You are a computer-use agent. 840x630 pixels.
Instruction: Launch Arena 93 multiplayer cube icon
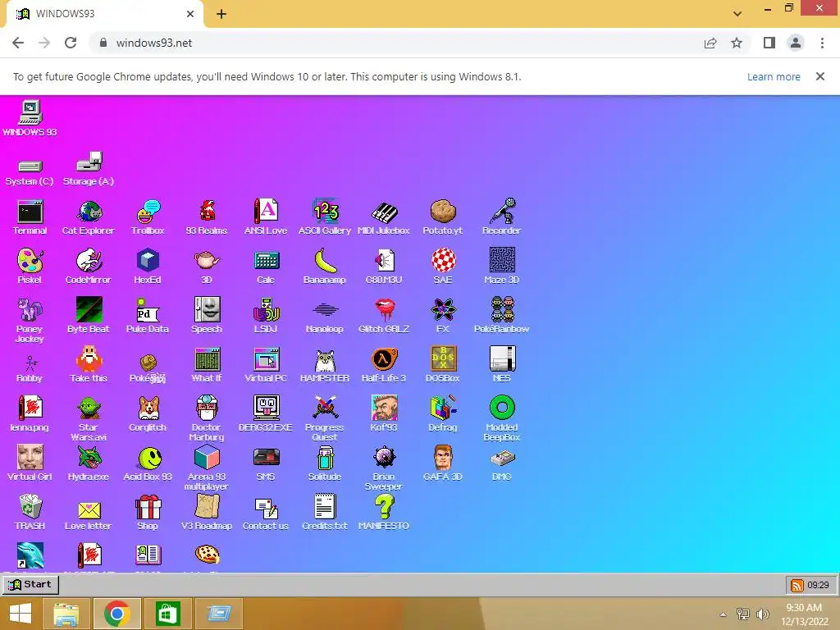pyautogui.click(x=207, y=468)
